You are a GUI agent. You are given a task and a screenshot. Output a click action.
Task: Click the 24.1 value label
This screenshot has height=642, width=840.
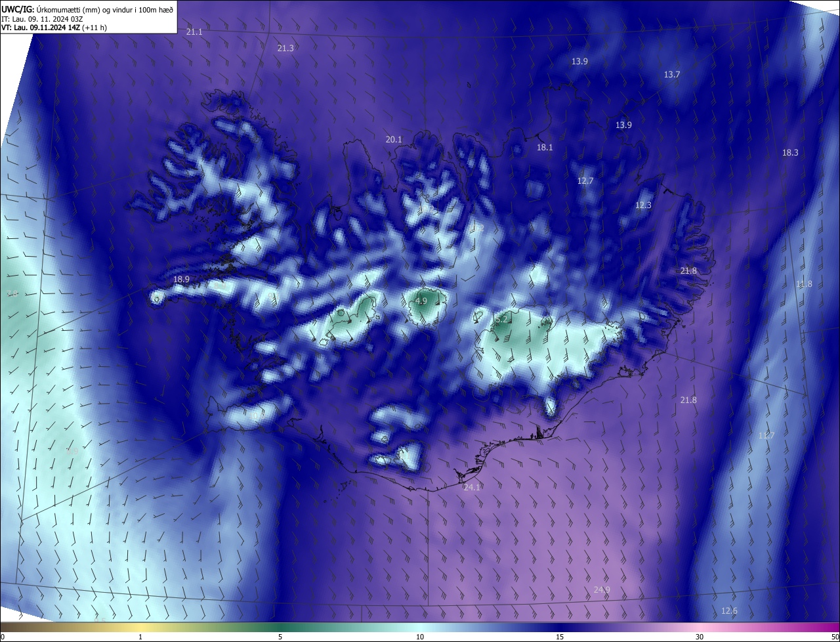pyautogui.click(x=472, y=487)
